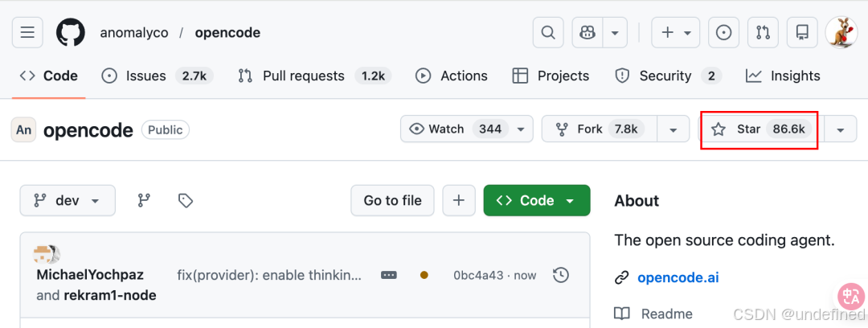Open the Watch 344 dropdown
The image size is (868, 328).
(x=467, y=129)
